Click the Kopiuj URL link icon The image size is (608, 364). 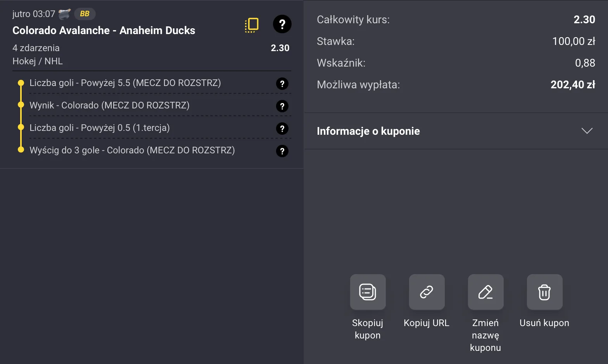(x=427, y=292)
